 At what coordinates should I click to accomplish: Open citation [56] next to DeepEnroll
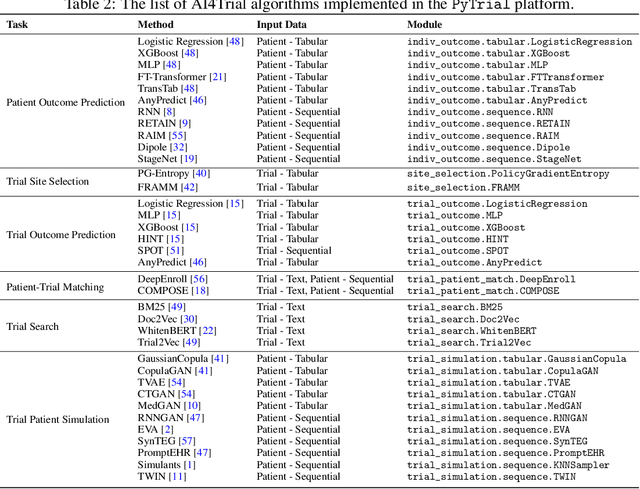coord(199,279)
